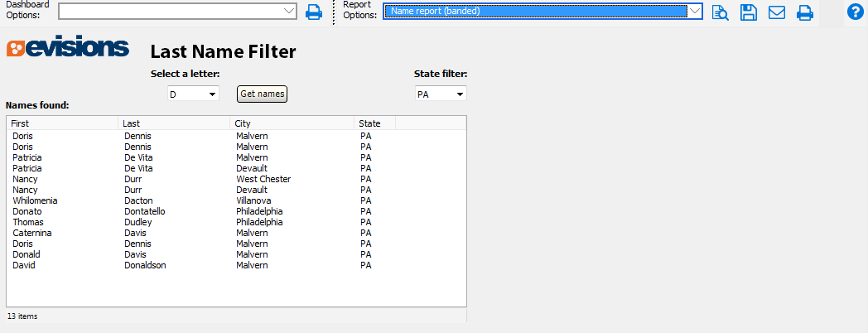Print the report with the rightmost printer icon
The height and width of the screenshot is (333, 868).
tap(804, 12)
